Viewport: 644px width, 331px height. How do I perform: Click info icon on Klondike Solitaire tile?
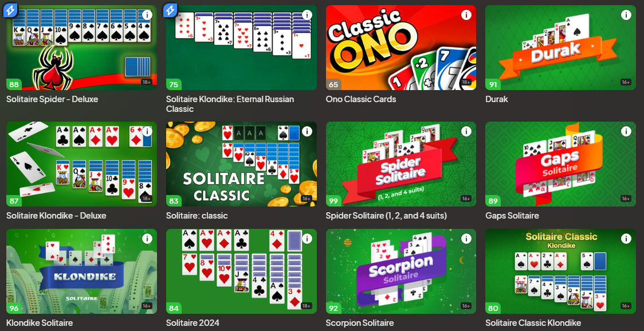[x=147, y=239]
